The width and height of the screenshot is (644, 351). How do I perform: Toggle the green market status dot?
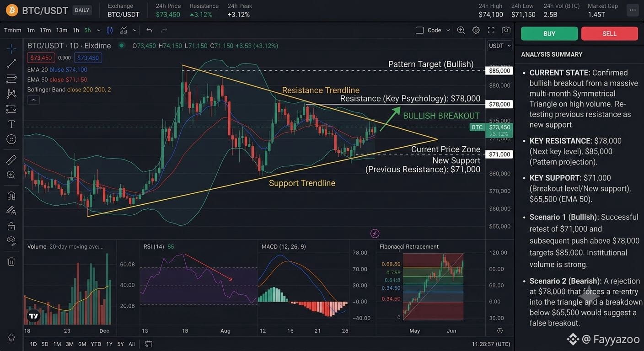[121, 45]
